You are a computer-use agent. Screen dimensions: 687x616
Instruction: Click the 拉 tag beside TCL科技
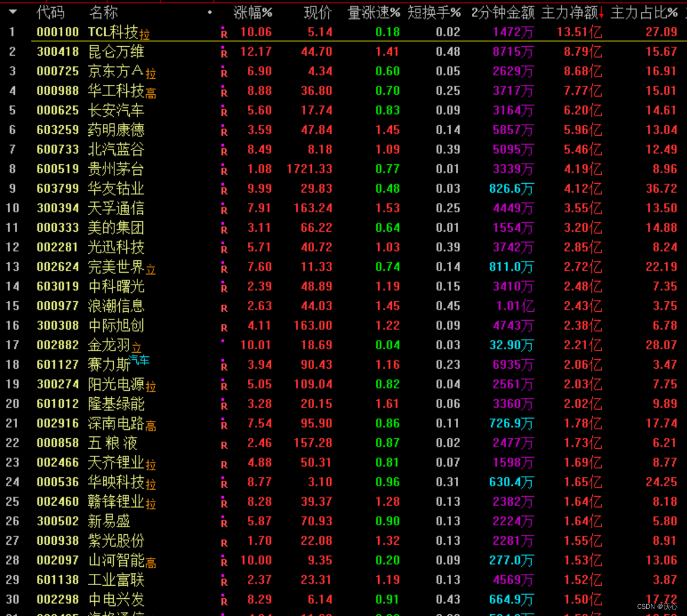coord(145,34)
